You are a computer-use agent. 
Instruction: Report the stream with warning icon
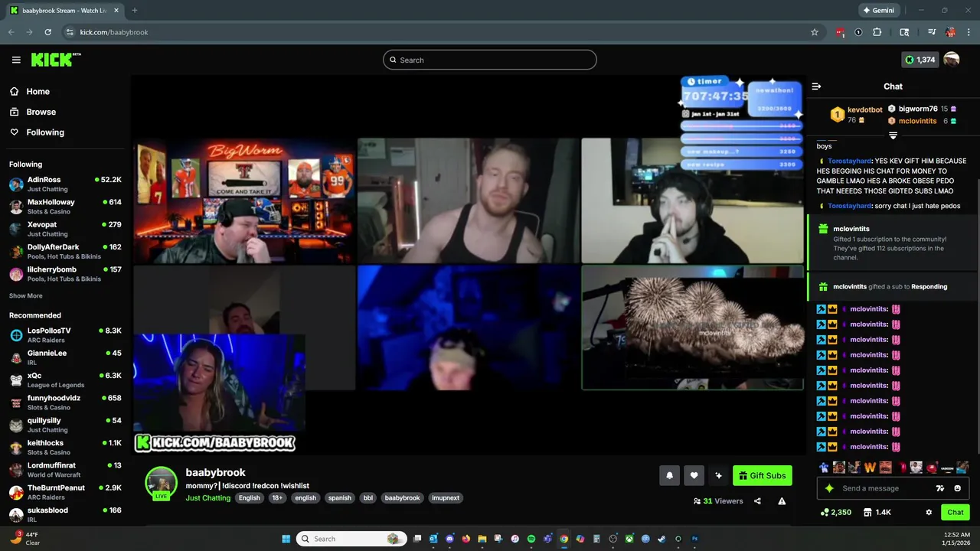(x=782, y=501)
